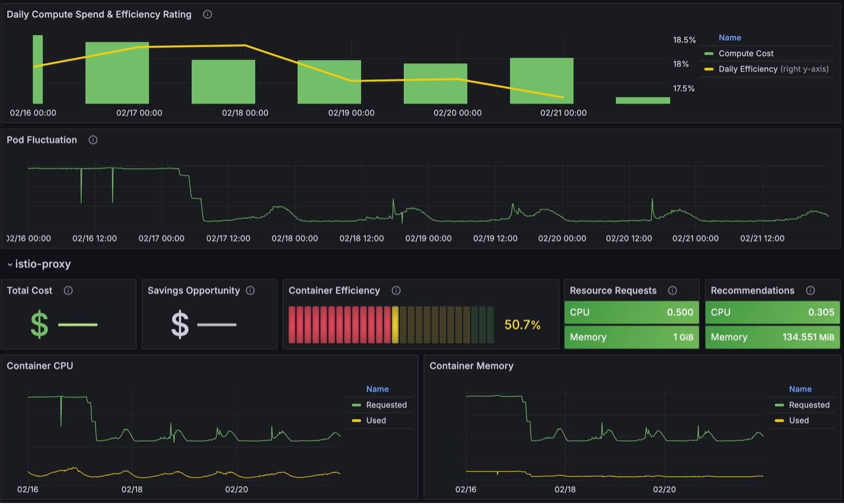Toggle Used series in Container Memory legend

798,420
